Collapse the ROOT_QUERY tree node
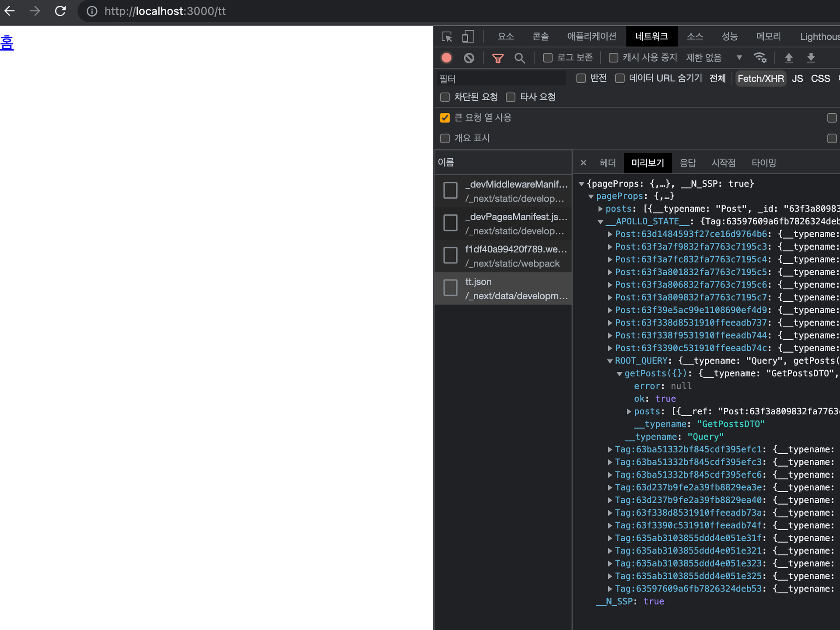The width and height of the screenshot is (840, 630). click(610, 361)
